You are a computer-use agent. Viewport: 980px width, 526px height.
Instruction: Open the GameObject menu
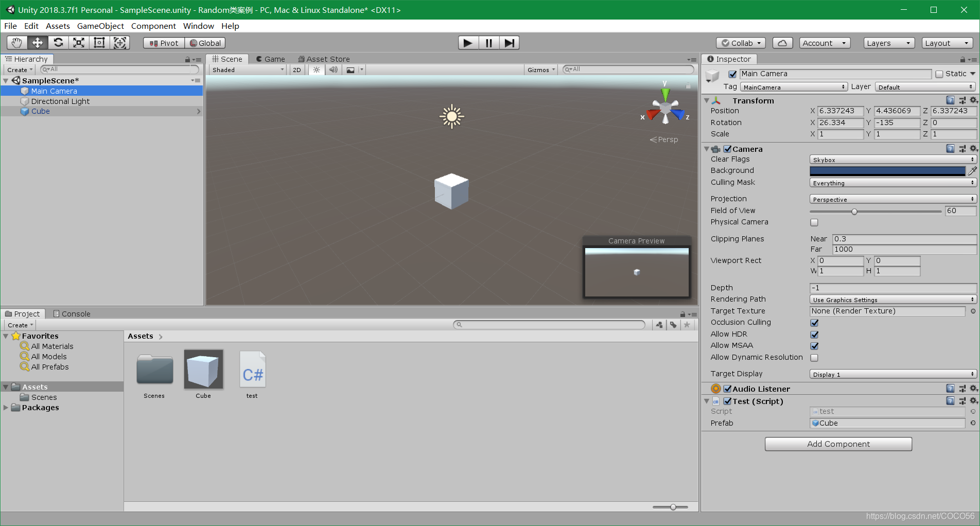pos(100,26)
